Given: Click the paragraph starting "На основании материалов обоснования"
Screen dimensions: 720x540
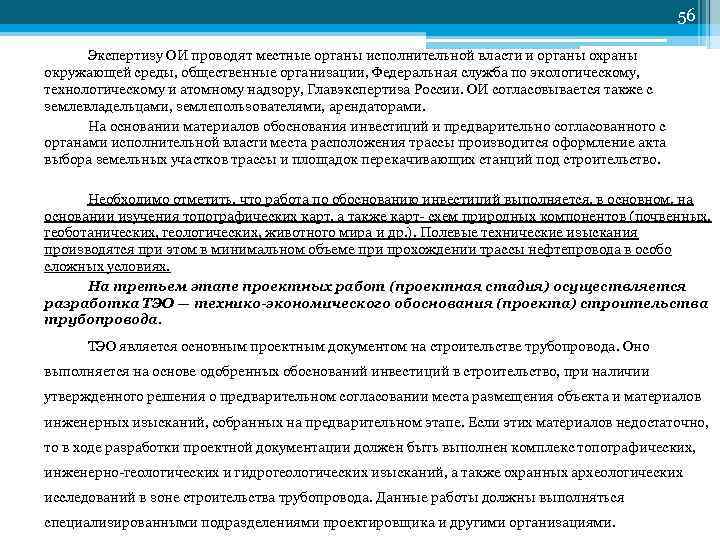Looking at the screenshot, I should [355, 143].
